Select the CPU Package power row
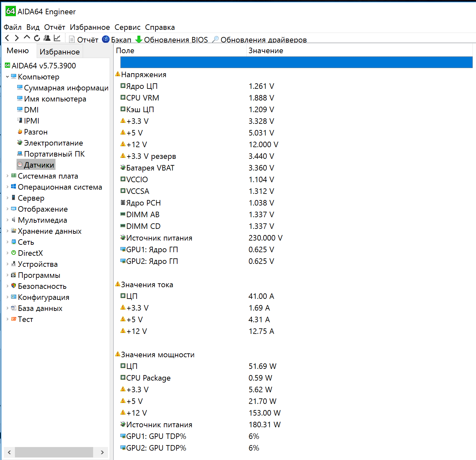 (293, 378)
